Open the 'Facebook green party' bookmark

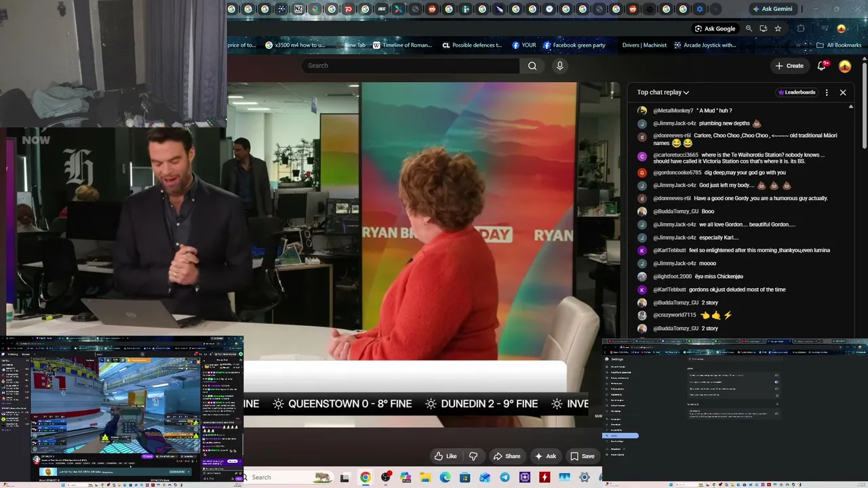point(574,45)
